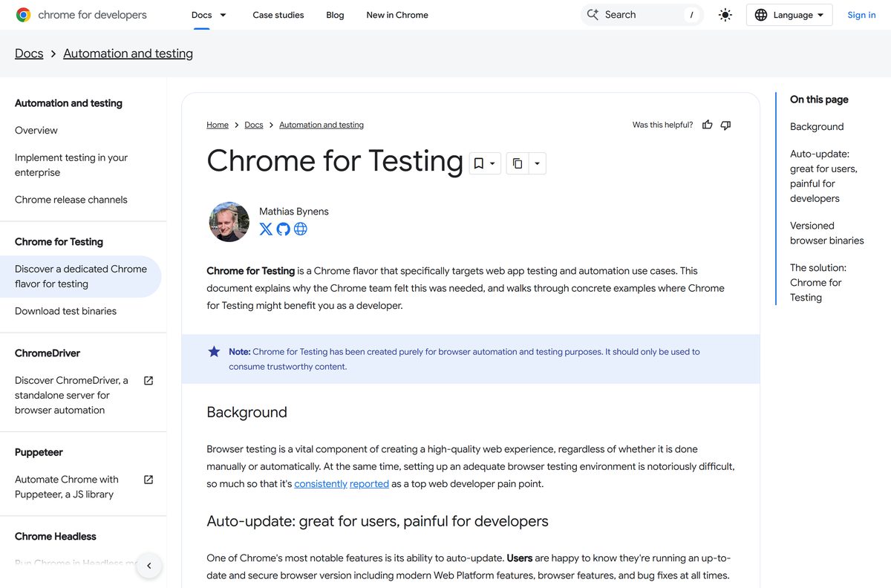Viewport: 891px width, 588px height.
Task: Open Case studies in top navigation
Action: coord(278,15)
